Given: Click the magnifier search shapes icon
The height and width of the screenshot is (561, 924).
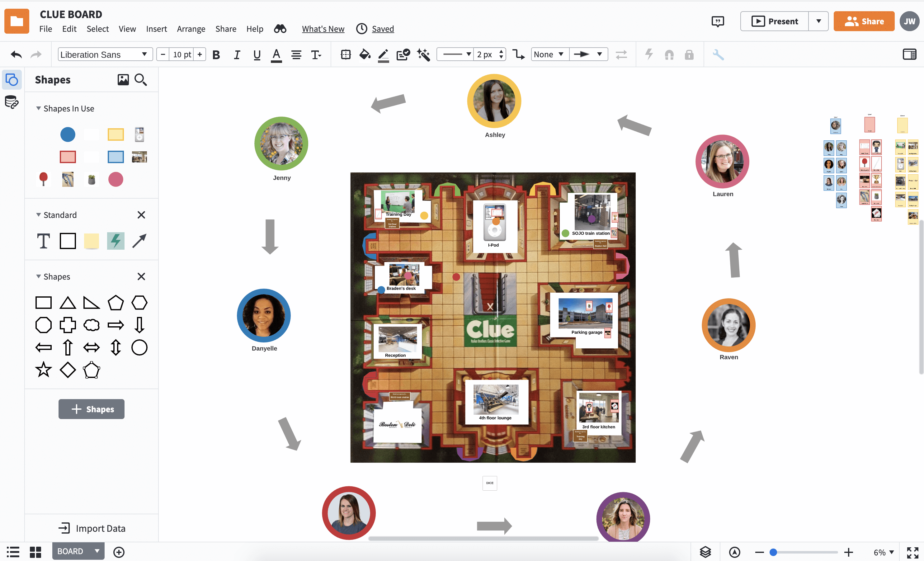Looking at the screenshot, I should pyautogui.click(x=141, y=79).
